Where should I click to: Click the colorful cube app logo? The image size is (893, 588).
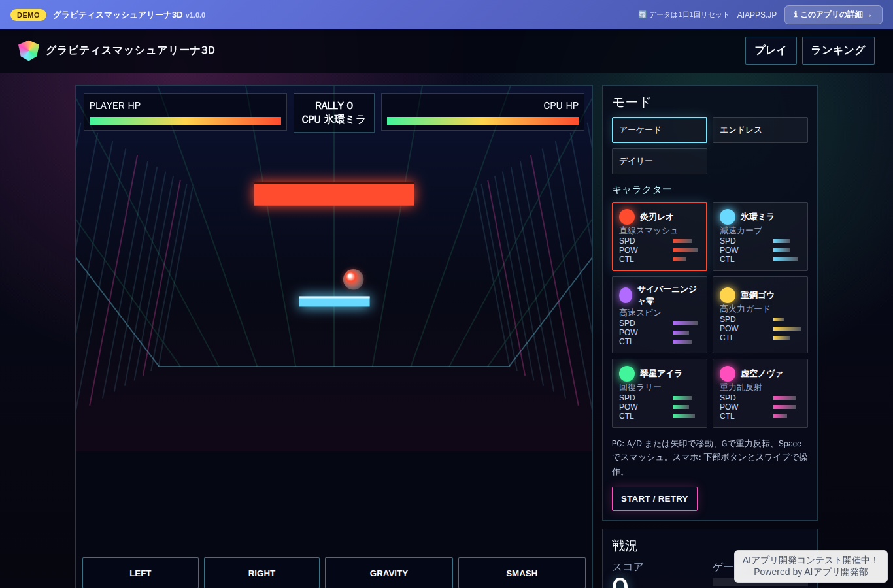coord(29,50)
